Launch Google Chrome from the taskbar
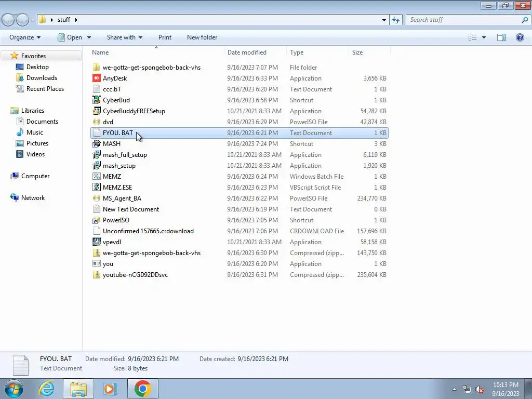The width and height of the screenshot is (532, 399). 142,389
